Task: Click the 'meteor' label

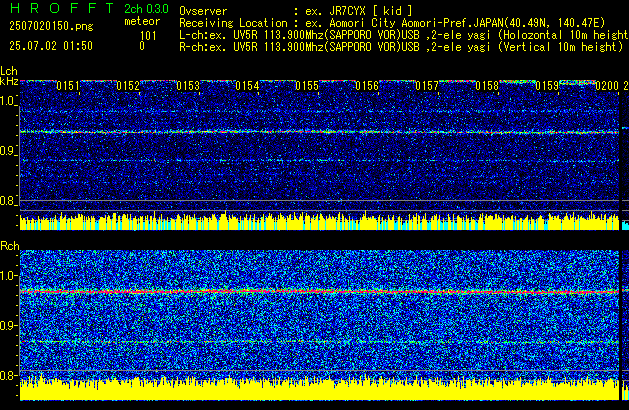Action: tap(142, 21)
